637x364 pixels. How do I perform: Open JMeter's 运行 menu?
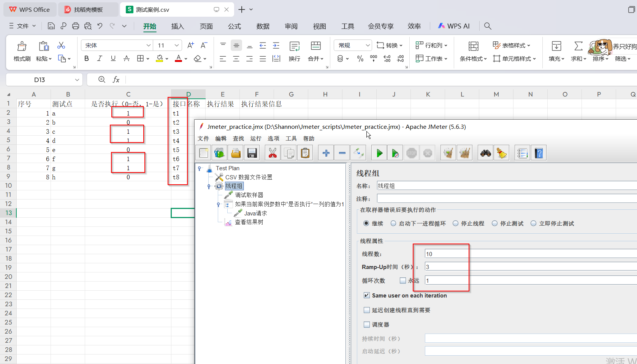pyautogui.click(x=256, y=138)
